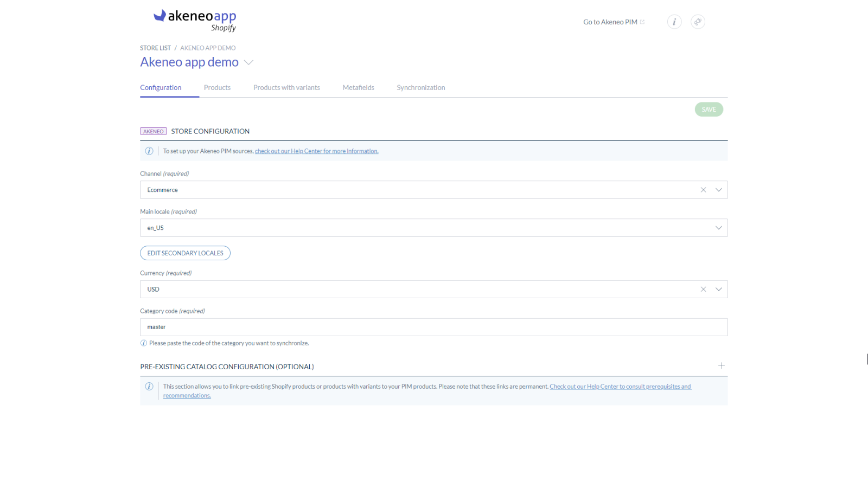The height and width of the screenshot is (488, 868).
Task: Expand Pre-existing catalog configuration with plus
Action: coord(722,365)
